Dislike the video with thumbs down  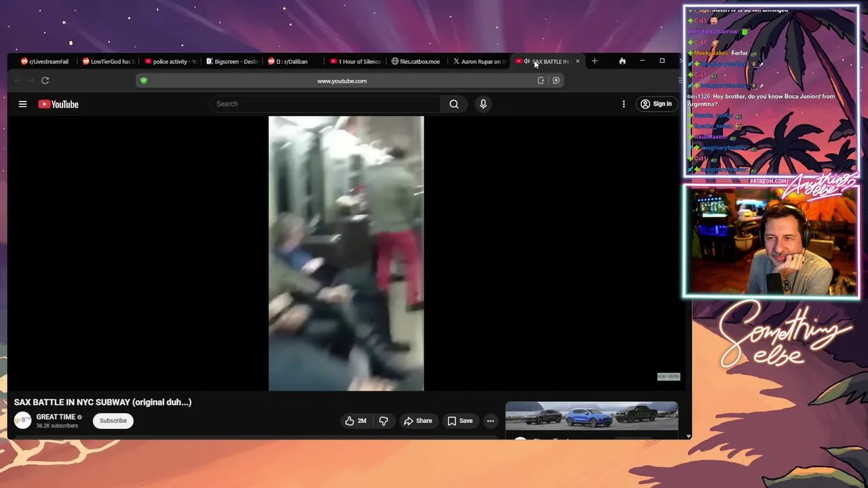(x=383, y=421)
